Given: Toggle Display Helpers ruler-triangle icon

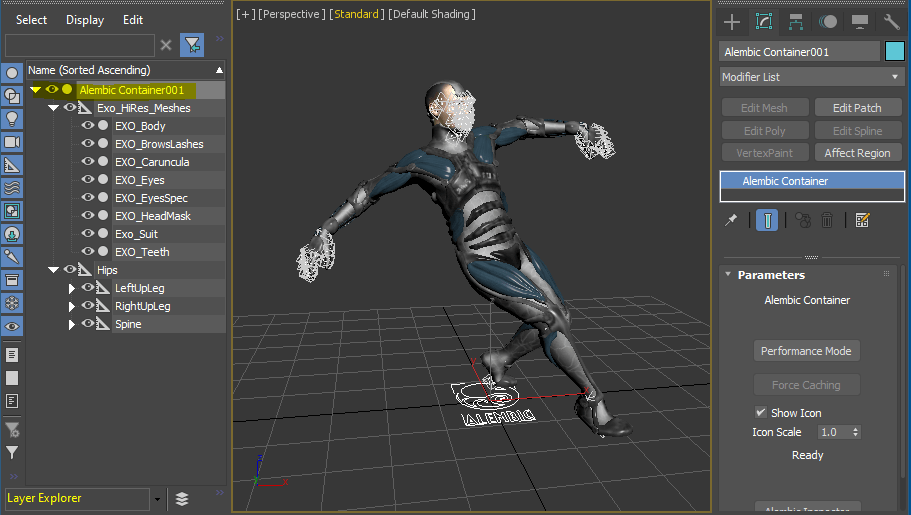Looking at the screenshot, I should pos(12,165).
